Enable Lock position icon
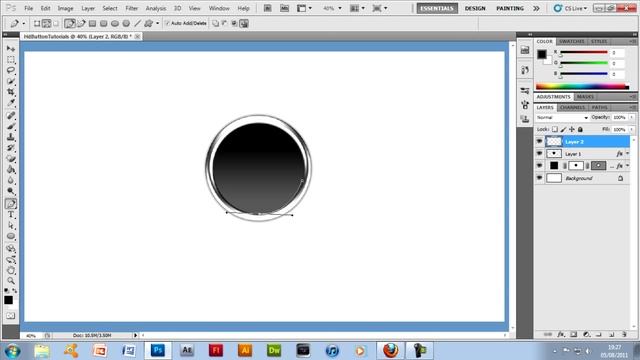The image size is (640, 360). coord(572,129)
